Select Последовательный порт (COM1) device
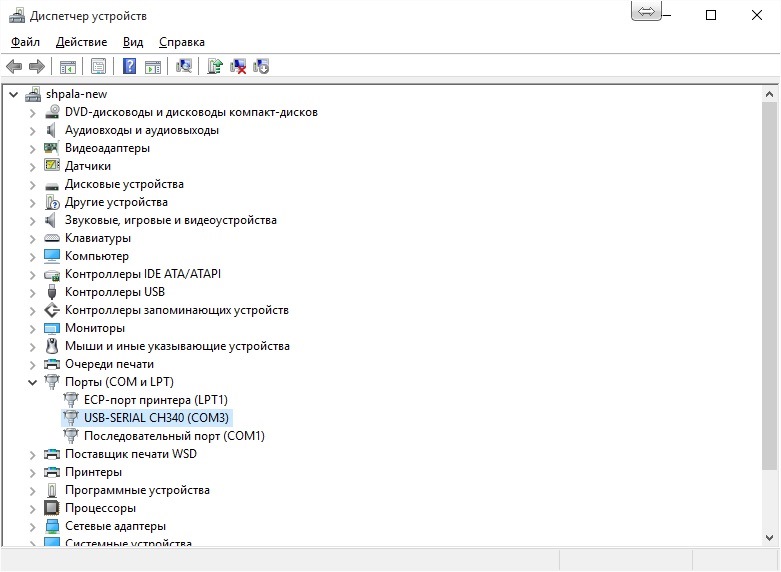The height and width of the screenshot is (572, 781). click(174, 435)
